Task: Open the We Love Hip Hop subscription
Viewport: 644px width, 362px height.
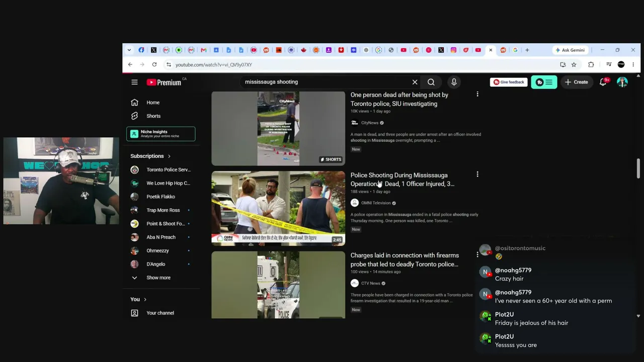Action: point(160,183)
